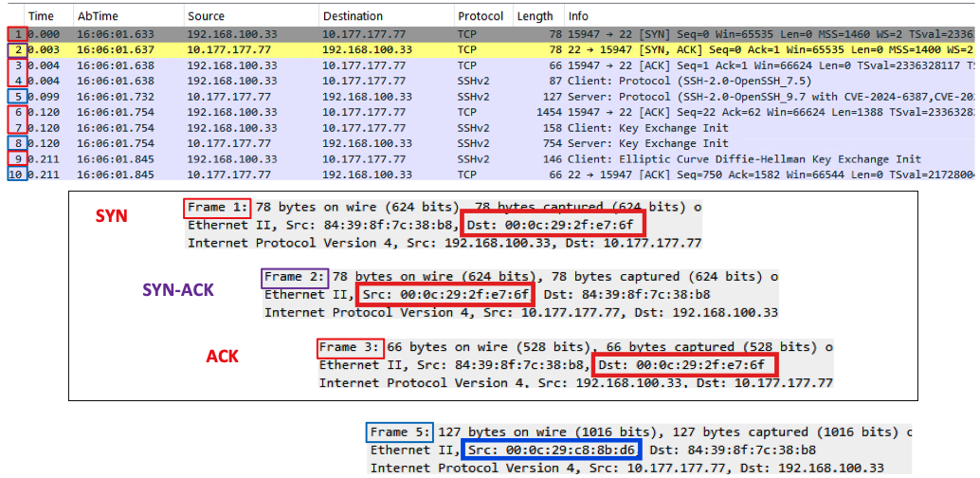Expand the Ethernet II Src 00:0c:29:c8:8b:d6 line
This screenshot has width=980, height=478.
(593, 450)
